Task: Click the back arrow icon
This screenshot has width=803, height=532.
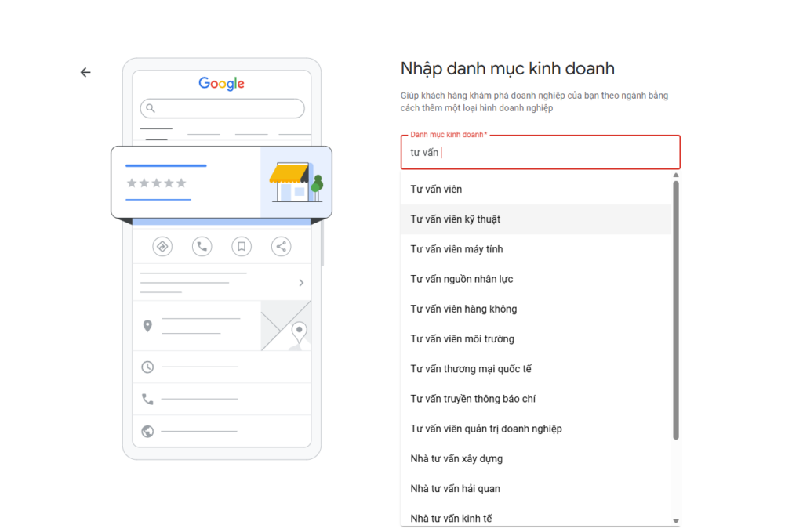Action: 85,72
